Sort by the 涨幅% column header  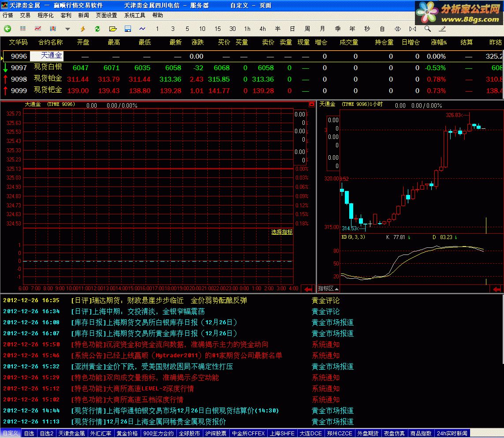(x=439, y=42)
